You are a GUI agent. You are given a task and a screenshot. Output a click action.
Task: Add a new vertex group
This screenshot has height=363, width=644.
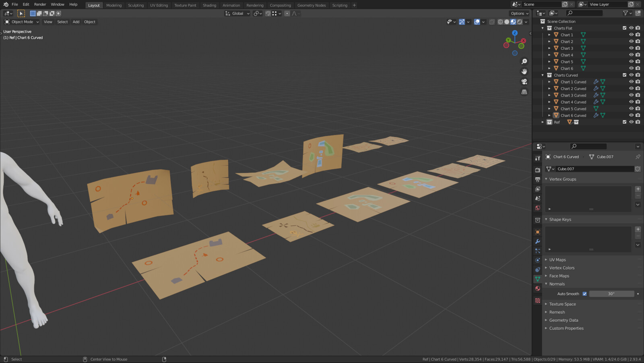[638, 189]
